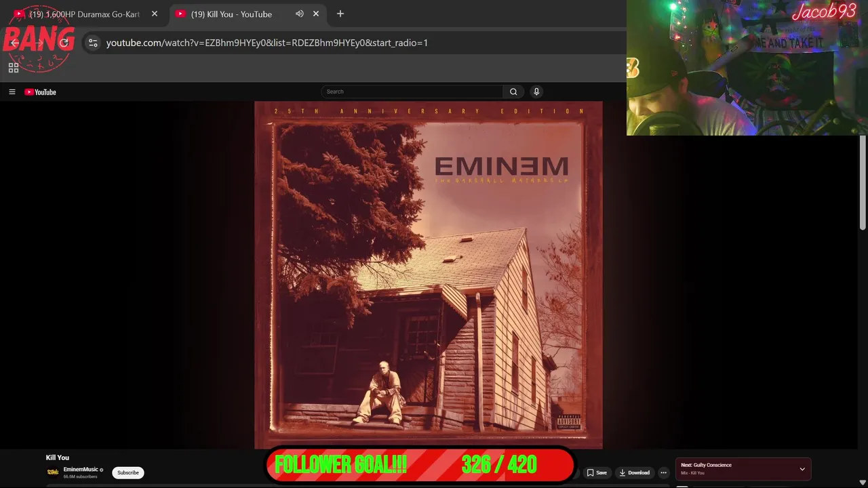Viewport: 868px width, 488px height.
Task: Download the Kill You video
Action: (635, 472)
